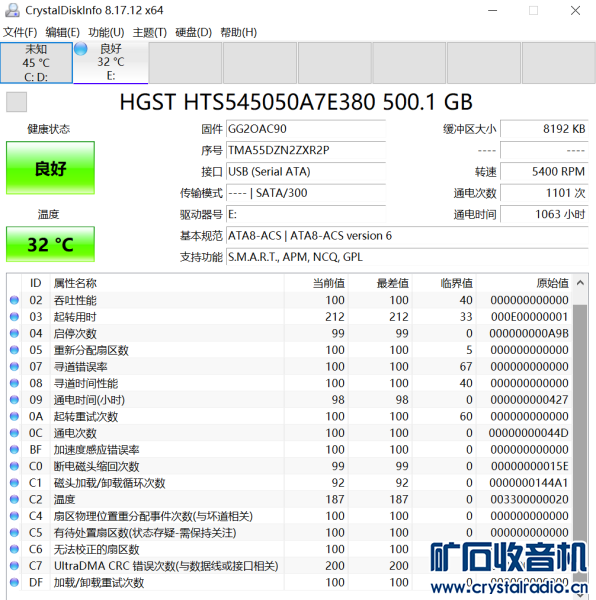Select the 吞吐性能 attribute name

(x=75, y=300)
